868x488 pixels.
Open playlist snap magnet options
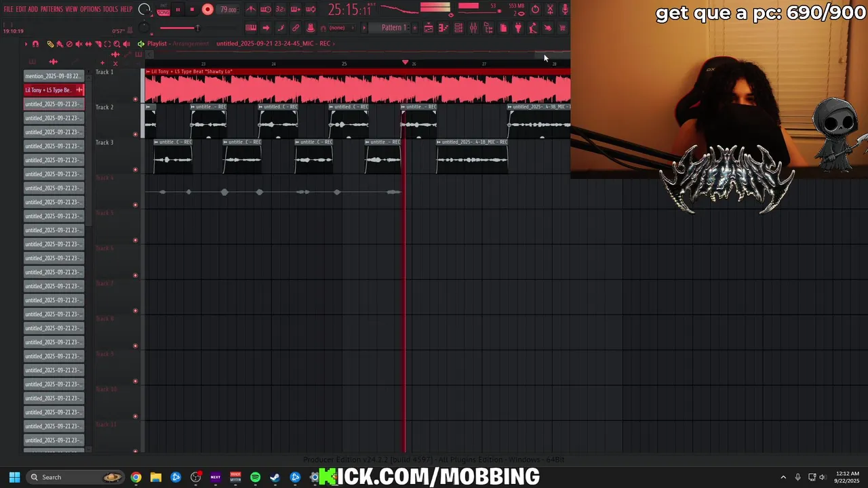point(35,44)
